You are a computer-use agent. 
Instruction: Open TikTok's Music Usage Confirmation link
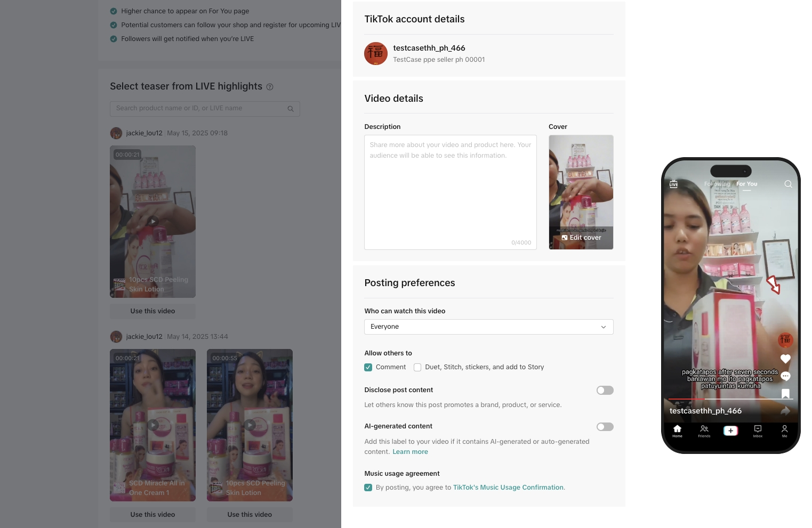click(508, 488)
